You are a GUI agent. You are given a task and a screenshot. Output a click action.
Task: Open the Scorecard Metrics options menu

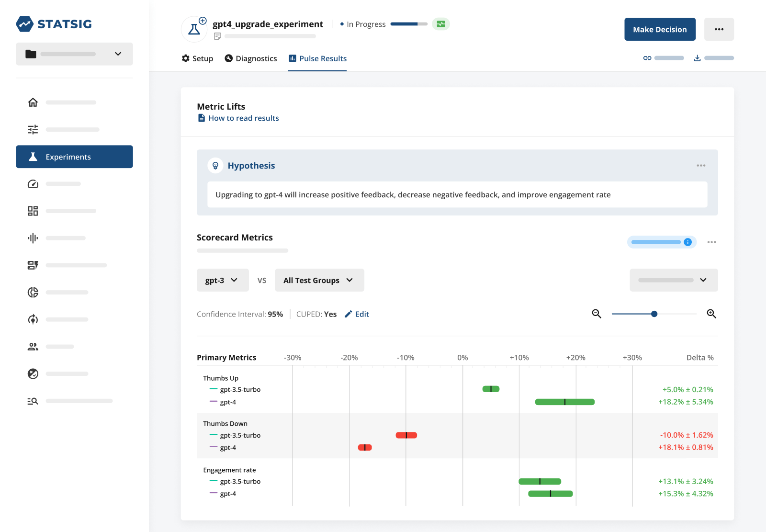[712, 242]
